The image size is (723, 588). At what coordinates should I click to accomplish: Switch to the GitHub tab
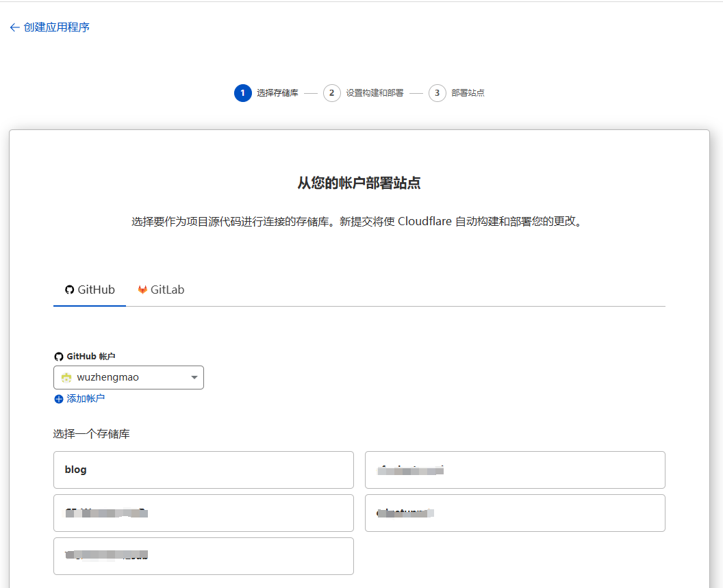(x=90, y=290)
